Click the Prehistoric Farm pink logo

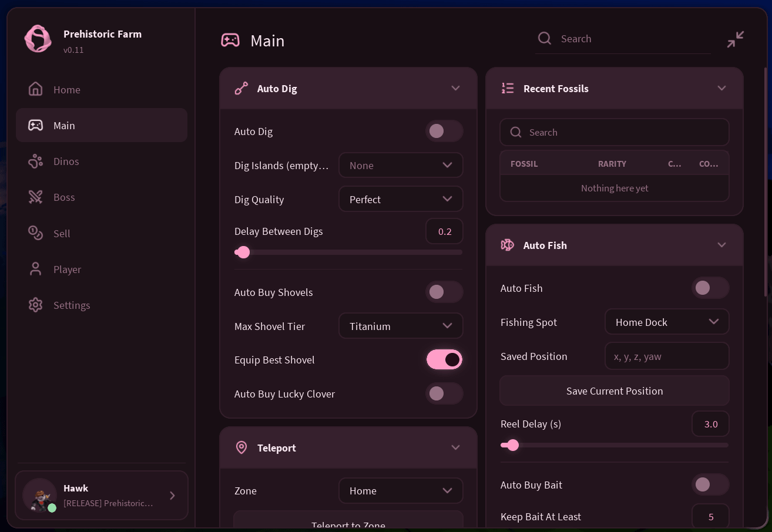pos(38,39)
